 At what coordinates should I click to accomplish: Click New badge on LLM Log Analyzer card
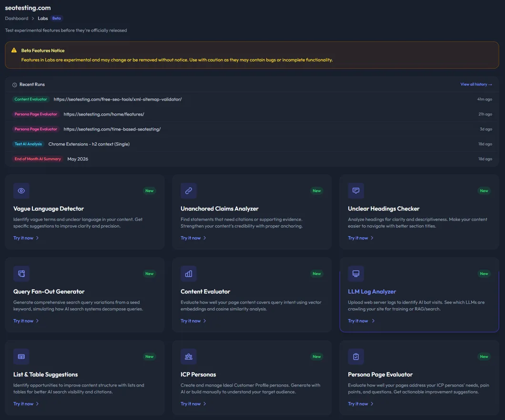484,273
